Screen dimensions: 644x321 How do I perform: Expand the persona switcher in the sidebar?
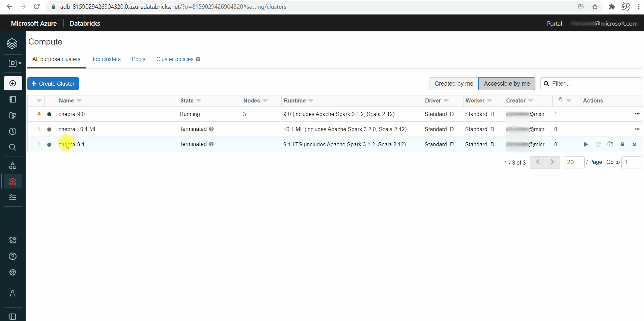pos(13,63)
